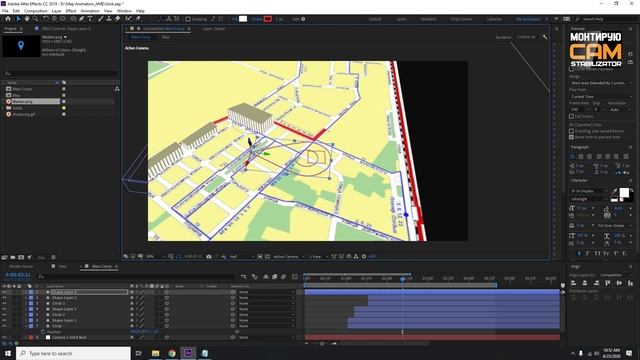Toggle Position stopwatch under Circle layer

(43, 332)
